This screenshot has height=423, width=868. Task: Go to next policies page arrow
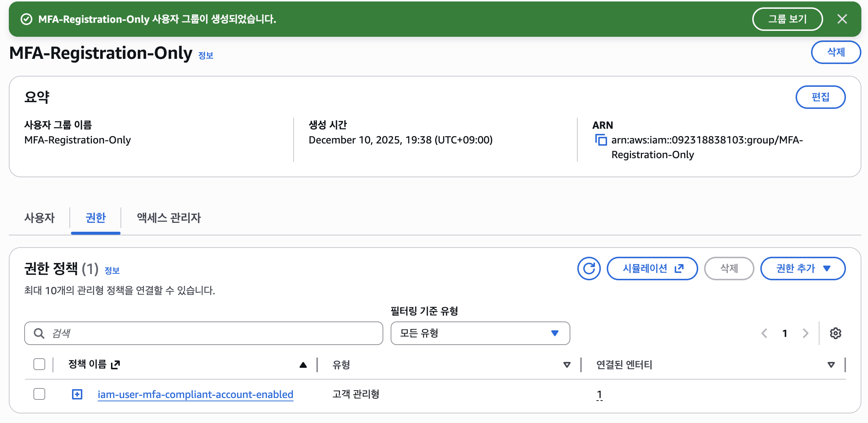click(805, 333)
